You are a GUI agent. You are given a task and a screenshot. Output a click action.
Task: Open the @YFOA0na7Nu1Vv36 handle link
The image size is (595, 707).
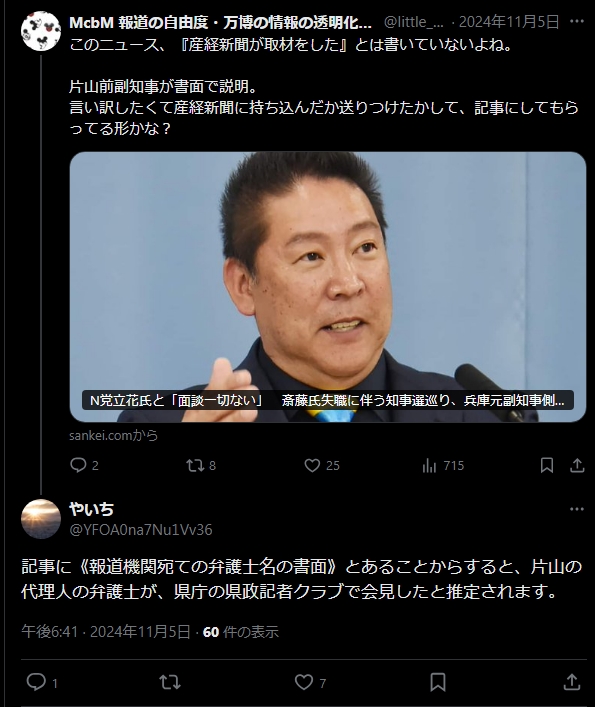pyautogui.click(x=141, y=529)
